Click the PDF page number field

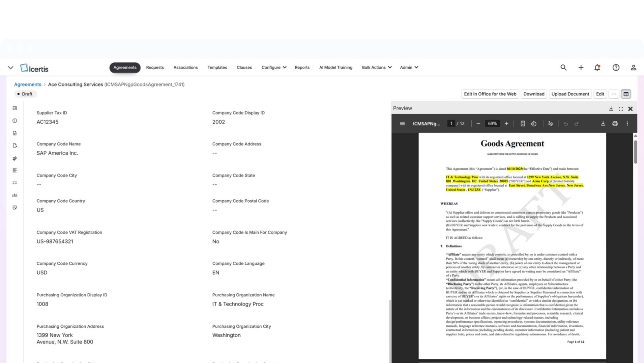point(451,124)
